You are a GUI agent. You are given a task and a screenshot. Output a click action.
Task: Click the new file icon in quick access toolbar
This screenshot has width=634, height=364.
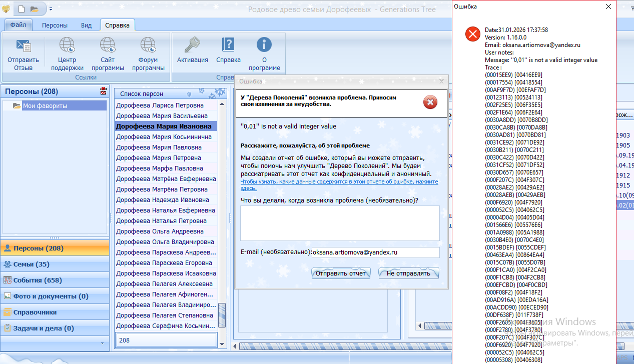tap(22, 9)
